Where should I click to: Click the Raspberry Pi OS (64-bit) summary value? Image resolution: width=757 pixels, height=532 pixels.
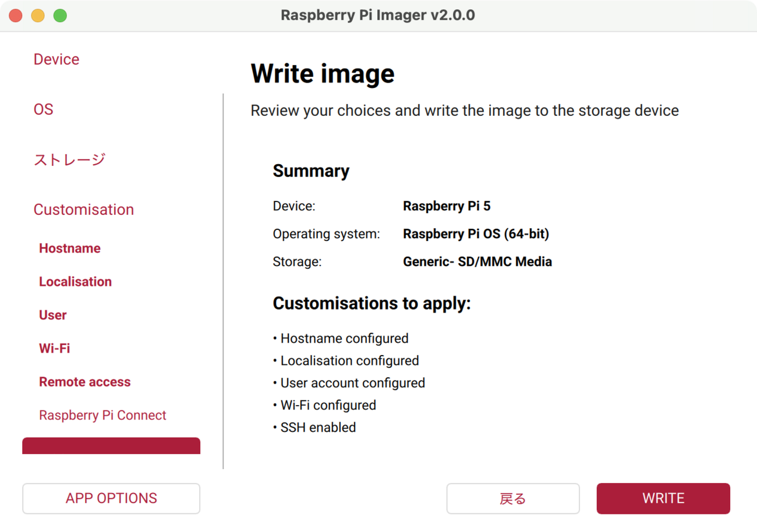[x=476, y=233]
